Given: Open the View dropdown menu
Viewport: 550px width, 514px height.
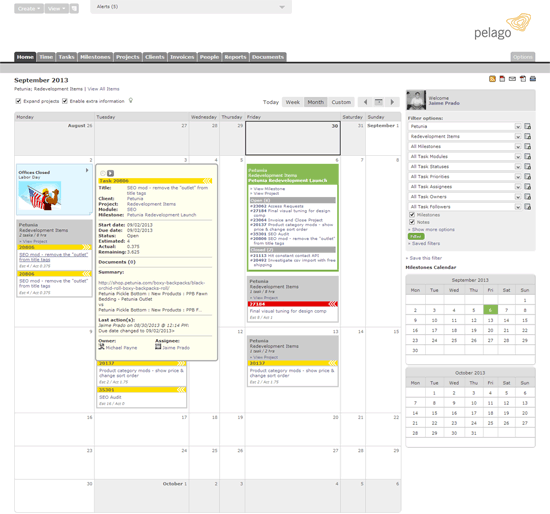Looking at the screenshot, I should [56, 8].
